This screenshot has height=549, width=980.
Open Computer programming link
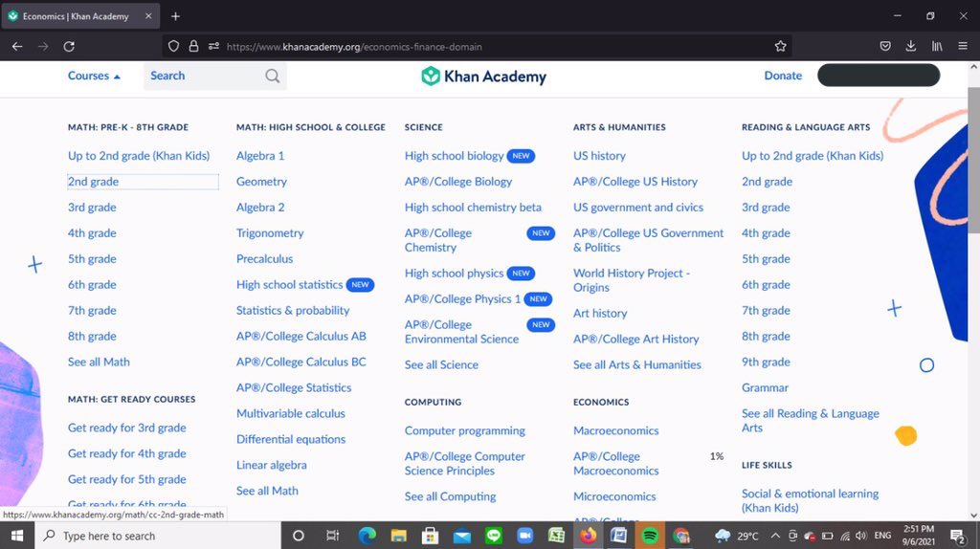coord(464,431)
